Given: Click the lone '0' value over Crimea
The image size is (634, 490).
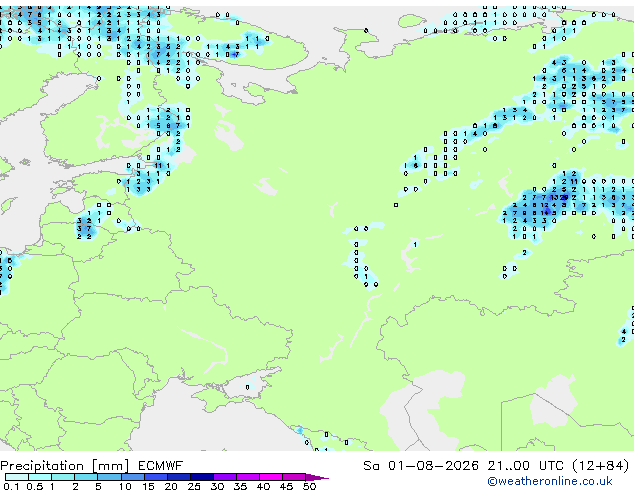Looking at the screenshot, I should (x=247, y=387).
